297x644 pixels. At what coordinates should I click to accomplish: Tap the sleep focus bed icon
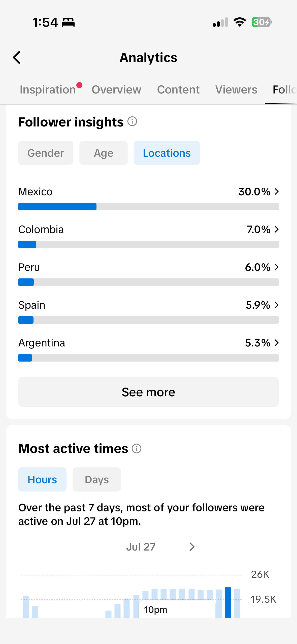point(68,22)
